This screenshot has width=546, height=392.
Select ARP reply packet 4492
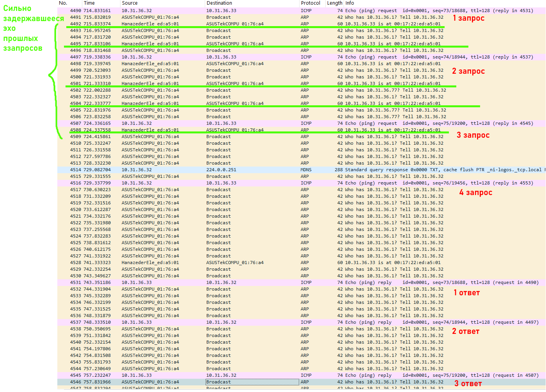coord(234,24)
